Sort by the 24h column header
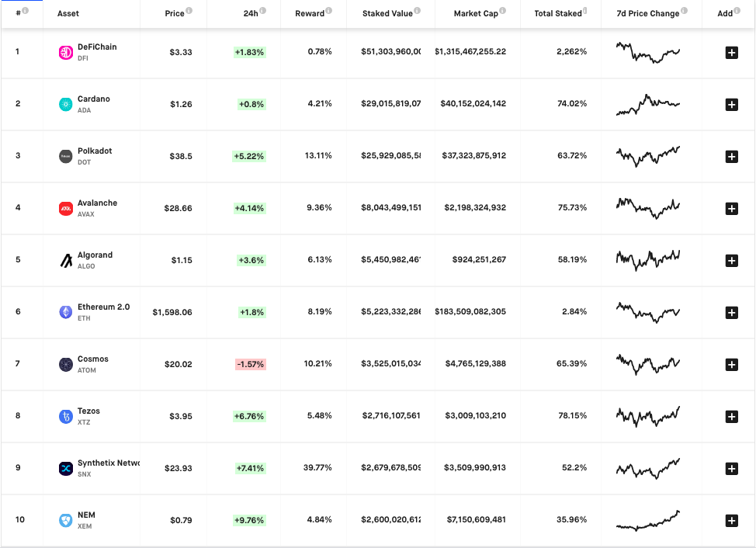This screenshot has width=756, height=548. click(249, 13)
